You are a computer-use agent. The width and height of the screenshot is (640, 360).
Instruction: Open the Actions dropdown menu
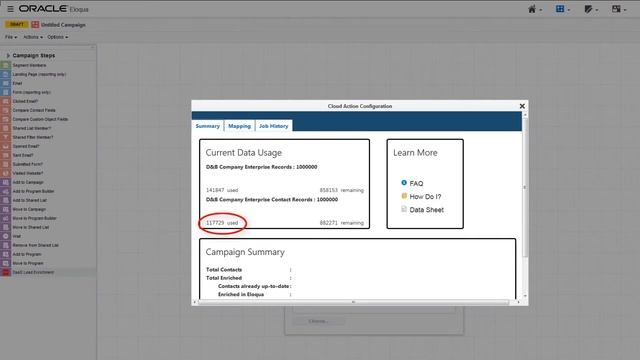point(33,37)
